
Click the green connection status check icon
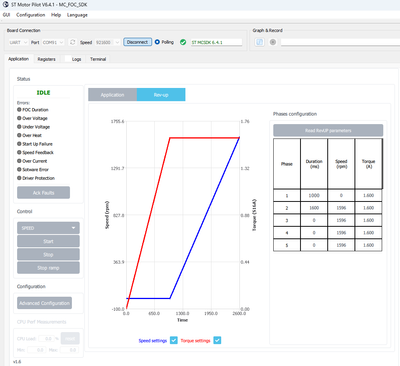(x=183, y=42)
